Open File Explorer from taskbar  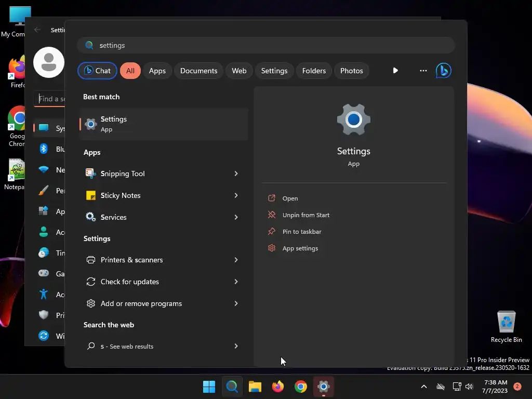(x=255, y=387)
